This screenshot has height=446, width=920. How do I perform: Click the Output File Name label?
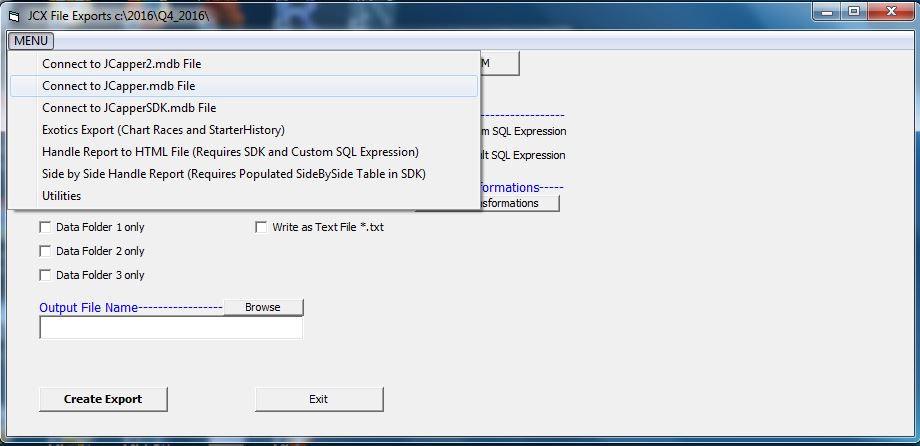[x=89, y=308]
